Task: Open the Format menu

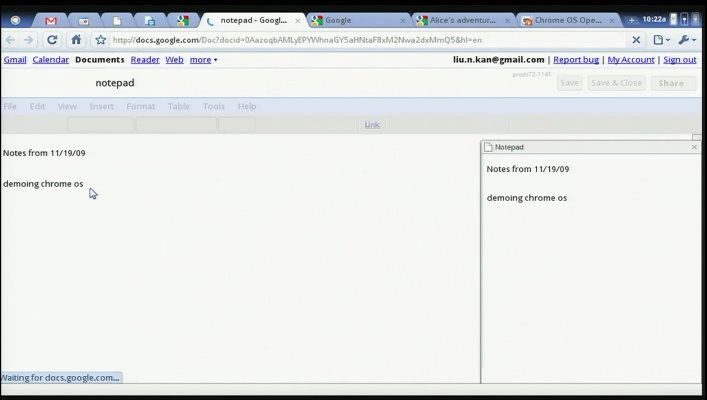Action: click(x=141, y=106)
